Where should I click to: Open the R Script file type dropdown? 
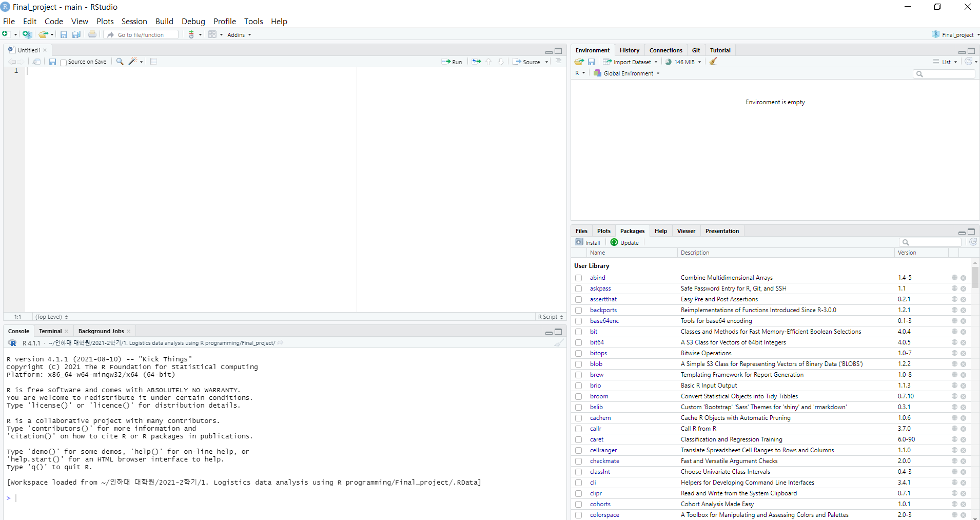[x=551, y=317]
